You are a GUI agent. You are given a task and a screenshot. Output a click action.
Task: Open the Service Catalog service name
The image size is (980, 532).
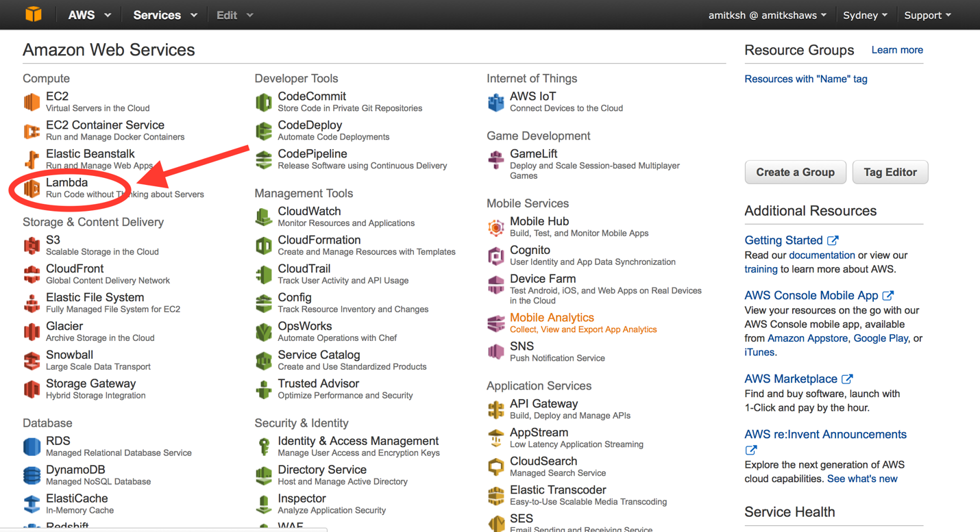click(319, 355)
